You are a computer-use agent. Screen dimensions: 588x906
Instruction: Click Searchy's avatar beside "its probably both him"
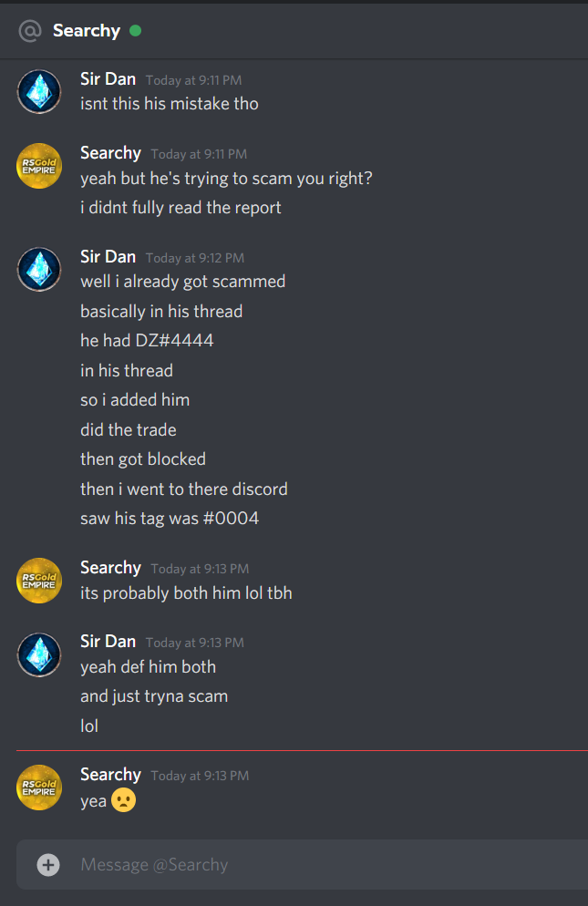39,580
